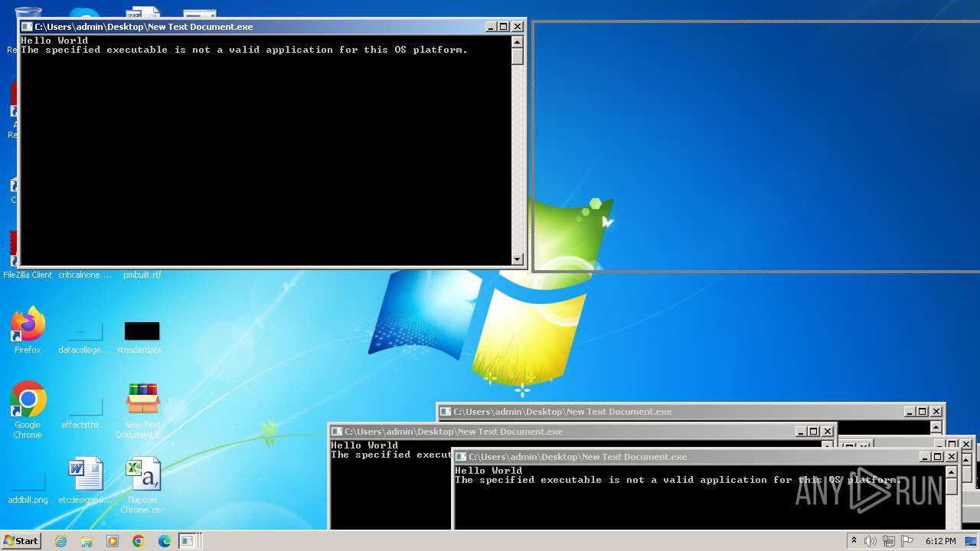Close the rearmost bottom console window
Screen dimensions: 980x551
tap(936, 412)
